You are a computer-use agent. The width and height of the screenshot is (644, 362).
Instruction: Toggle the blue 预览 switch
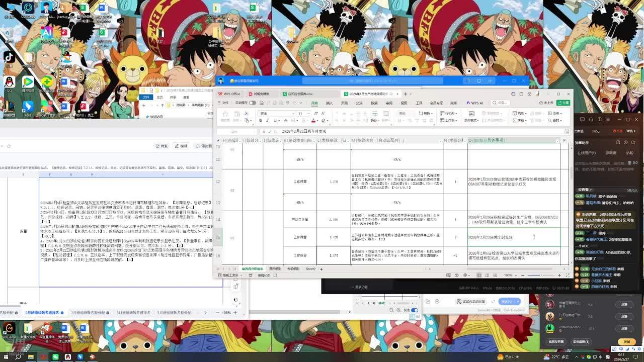pos(415,310)
